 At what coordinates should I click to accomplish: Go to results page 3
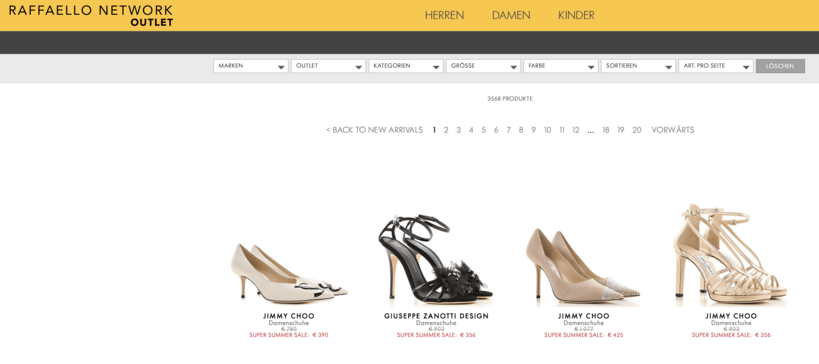[x=458, y=130]
